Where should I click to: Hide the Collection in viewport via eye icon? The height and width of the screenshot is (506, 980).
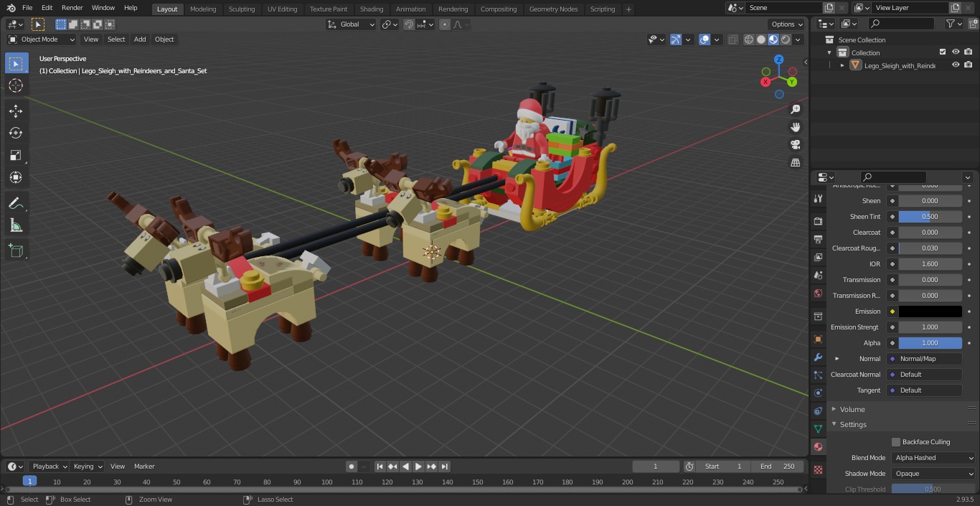(x=956, y=52)
